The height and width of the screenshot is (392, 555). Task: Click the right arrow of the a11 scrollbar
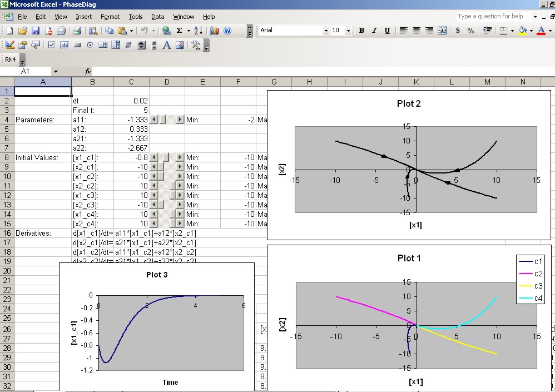[x=180, y=120]
